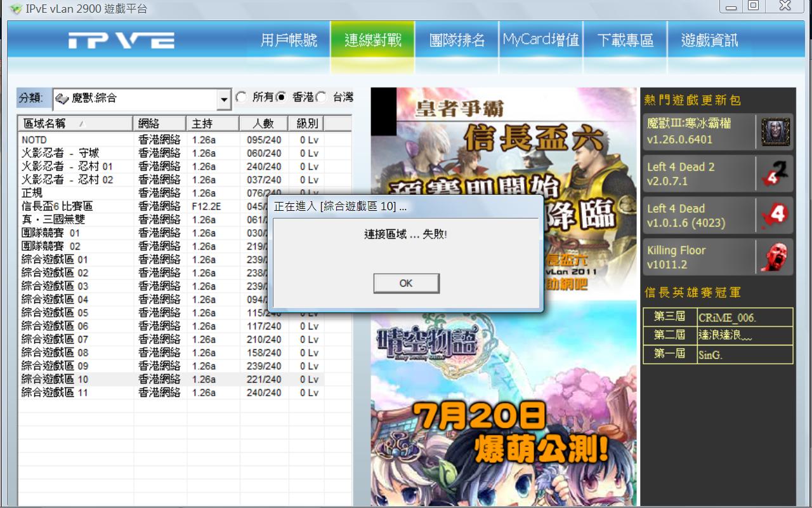Select the NOTD room row
The height and width of the screenshot is (508, 812).
171,140
